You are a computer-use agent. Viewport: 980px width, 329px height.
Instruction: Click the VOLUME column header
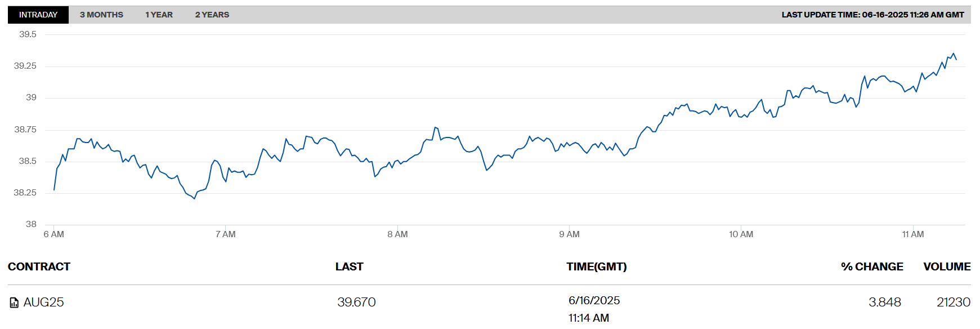[947, 266]
